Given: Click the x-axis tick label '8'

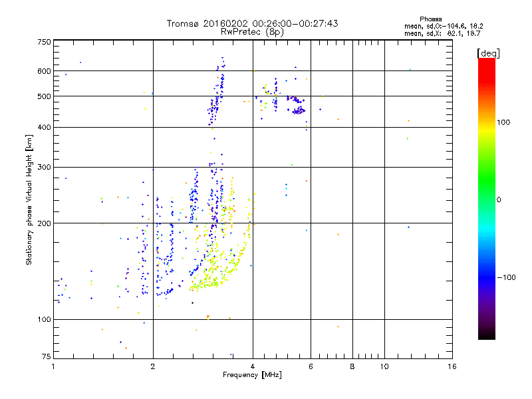Looking at the screenshot, I should pos(352,366).
